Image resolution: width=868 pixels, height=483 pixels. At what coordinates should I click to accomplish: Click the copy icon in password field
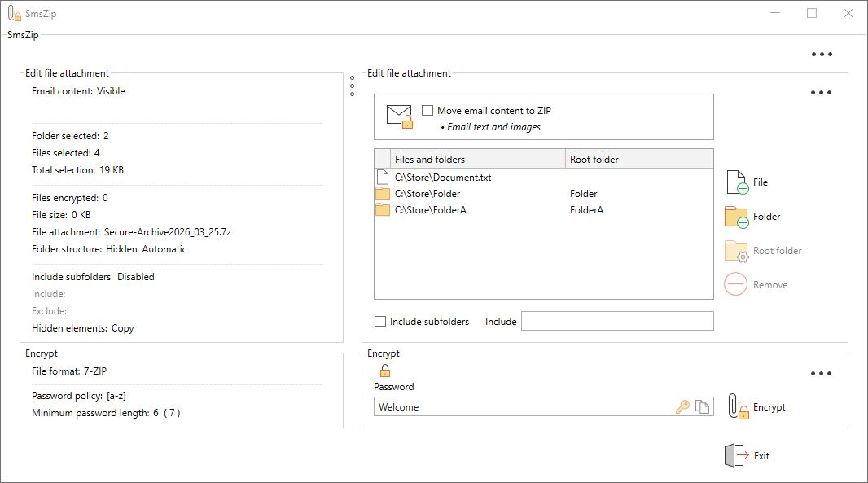[x=702, y=407]
